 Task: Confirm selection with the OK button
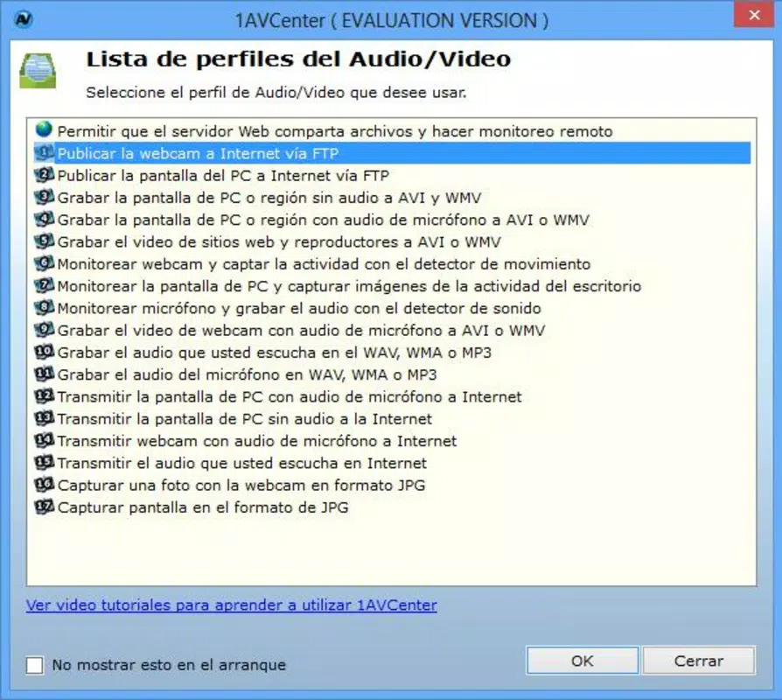click(582, 661)
